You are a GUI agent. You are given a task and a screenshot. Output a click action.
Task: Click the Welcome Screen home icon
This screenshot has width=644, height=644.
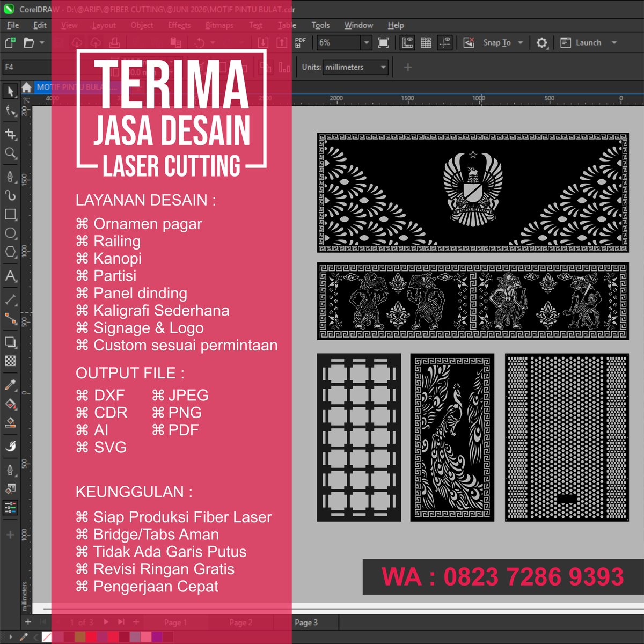click(x=26, y=87)
